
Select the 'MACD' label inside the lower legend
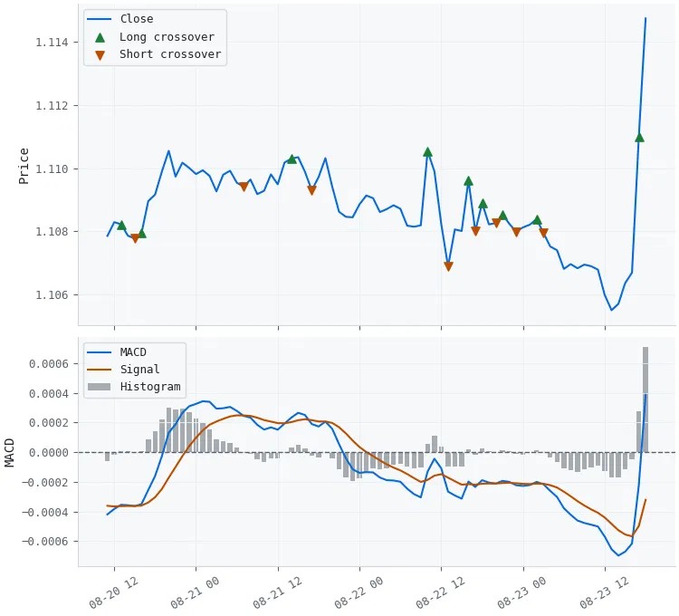[133, 351]
